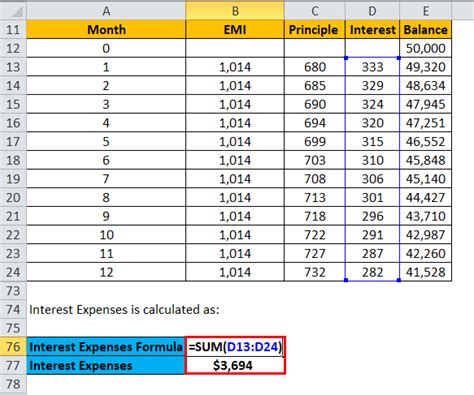Viewport: 474px width, 395px height.
Task: Click the $3,694 Interest Expenses cell
Action: tap(235, 365)
